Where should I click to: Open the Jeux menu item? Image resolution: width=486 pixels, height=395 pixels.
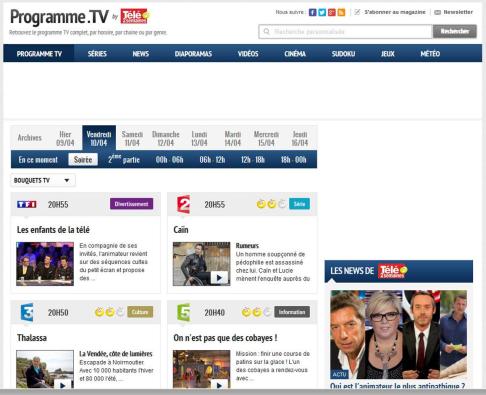point(388,54)
